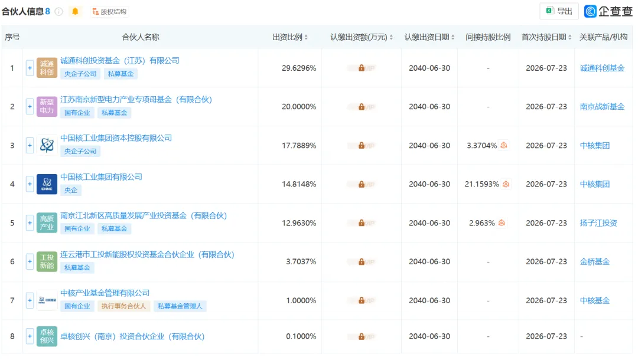Open 南京江北新区高质量发展产业投资基金 link
Screen dimensions: 638x364
143,216
